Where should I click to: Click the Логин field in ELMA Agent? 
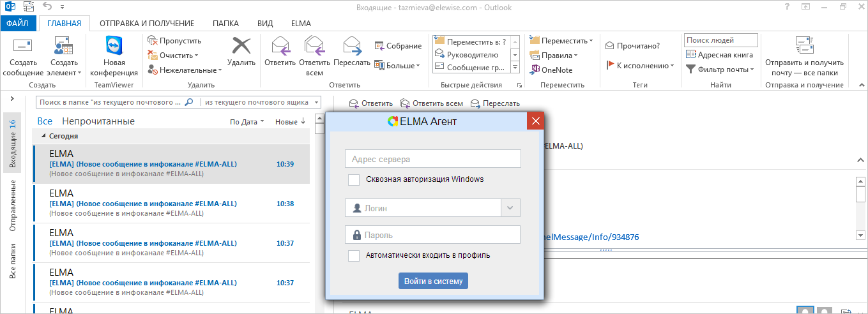tap(423, 208)
